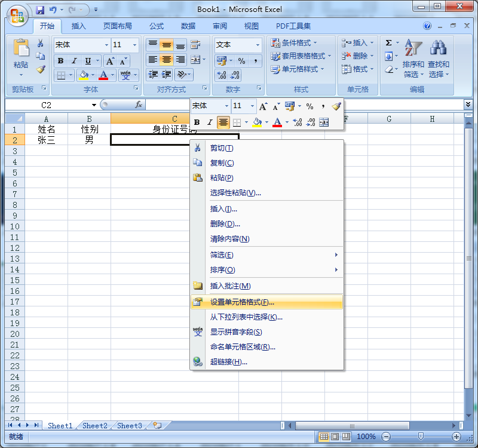
Task: Click the Paste clipboard icon in ribbon
Action: 21,48
